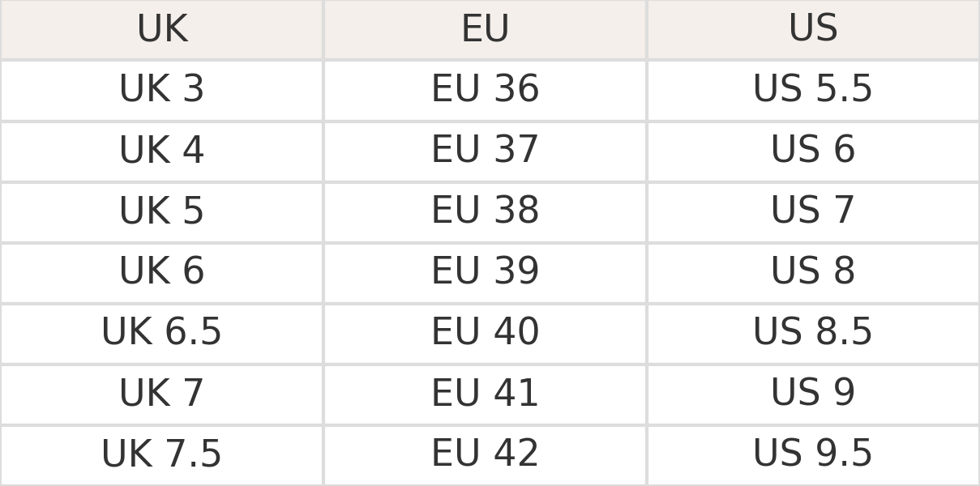Select the EU 36 cell
980x486 pixels.
[485, 89]
